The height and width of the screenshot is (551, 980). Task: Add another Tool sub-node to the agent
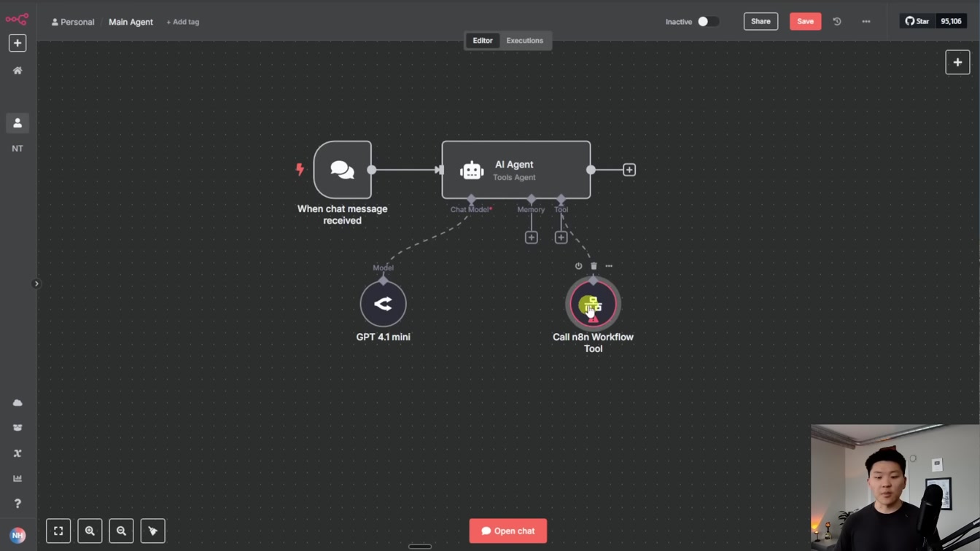(561, 238)
